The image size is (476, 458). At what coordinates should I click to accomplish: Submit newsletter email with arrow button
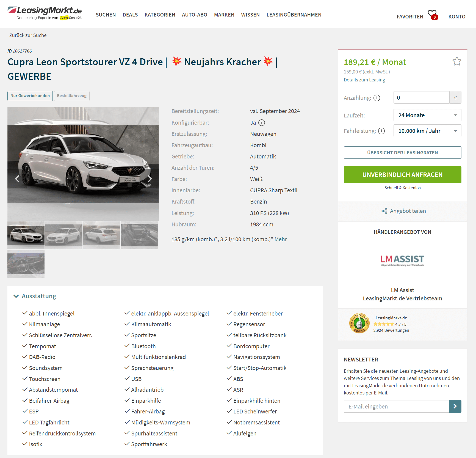(455, 406)
